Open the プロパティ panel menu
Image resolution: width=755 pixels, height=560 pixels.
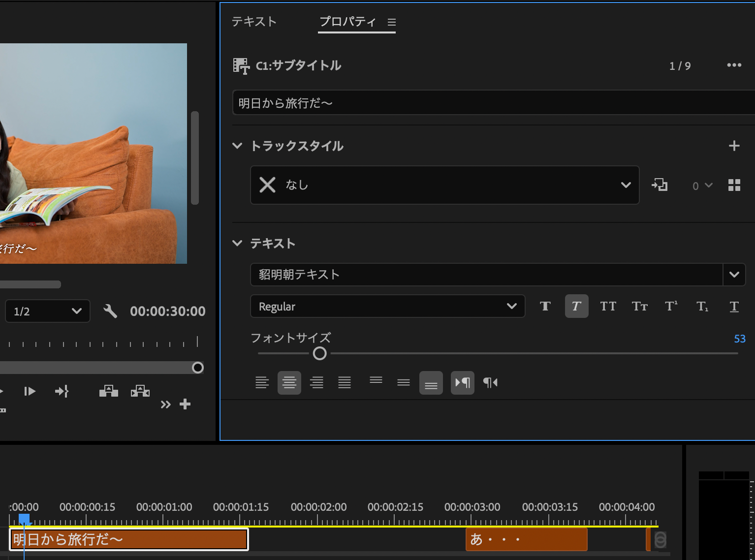tap(392, 22)
